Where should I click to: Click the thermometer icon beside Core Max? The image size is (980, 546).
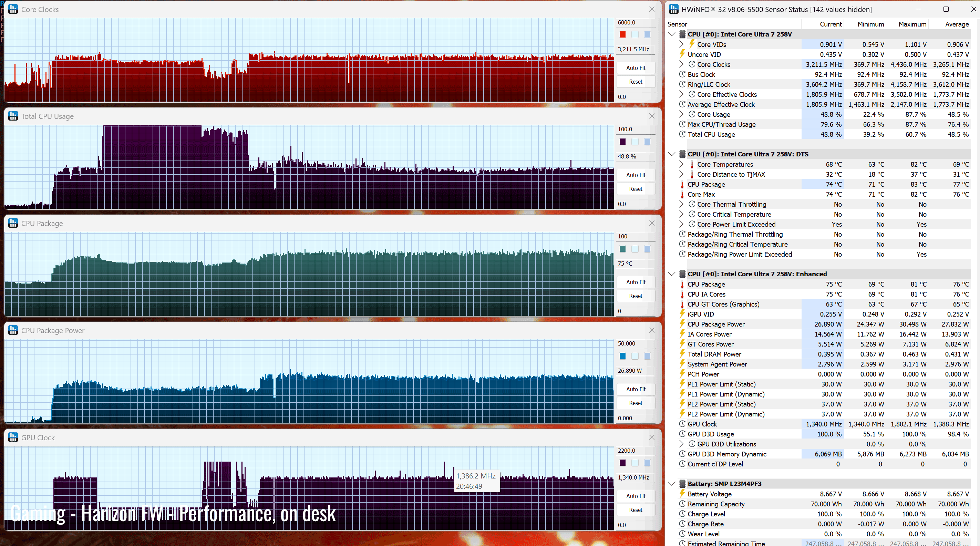tap(682, 194)
